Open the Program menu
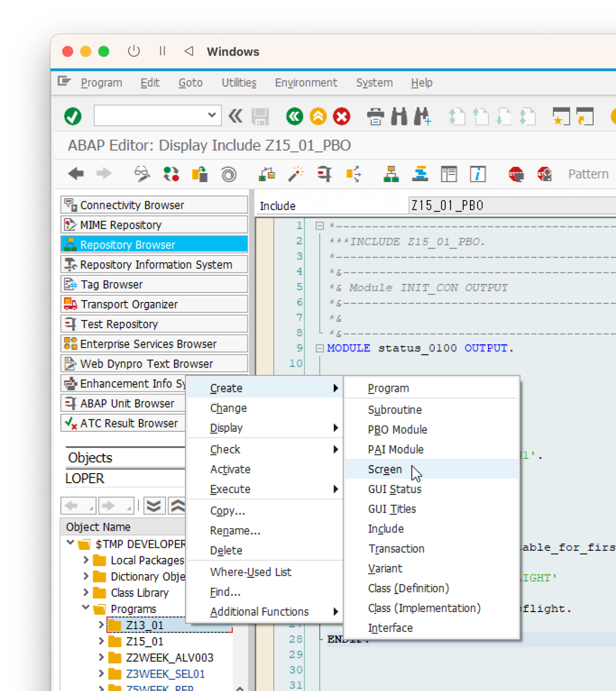Screen dimensions: 616x691 coord(101,83)
